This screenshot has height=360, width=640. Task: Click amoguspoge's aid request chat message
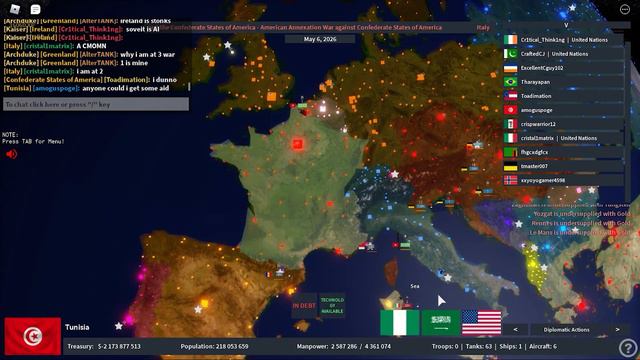point(86,88)
